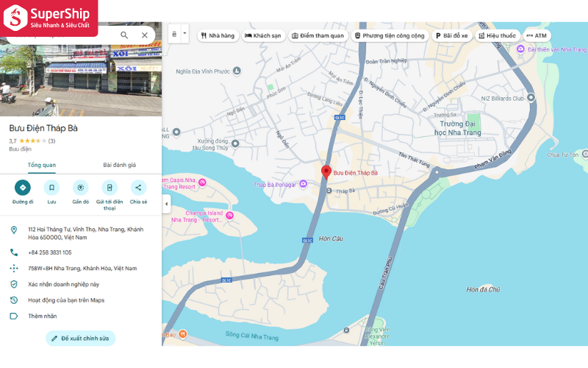
Task: Click the orange restaurant marker near Bao
Action: tap(182, 334)
